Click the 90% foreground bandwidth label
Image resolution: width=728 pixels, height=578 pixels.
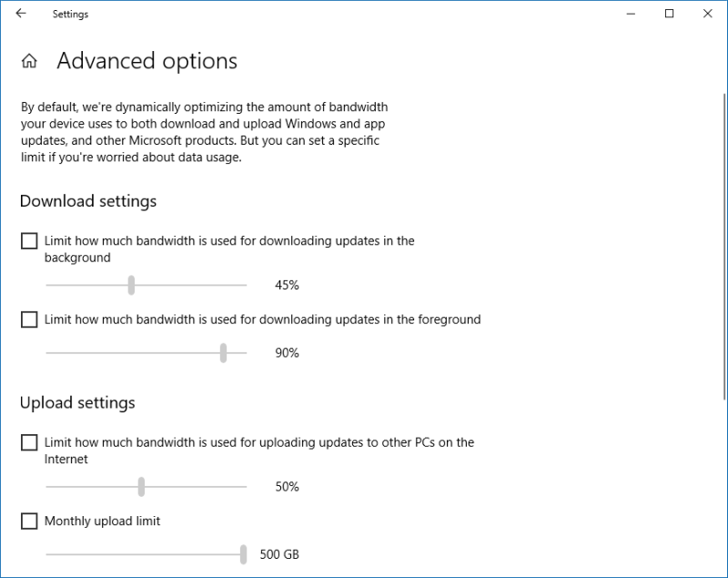(286, 352)
